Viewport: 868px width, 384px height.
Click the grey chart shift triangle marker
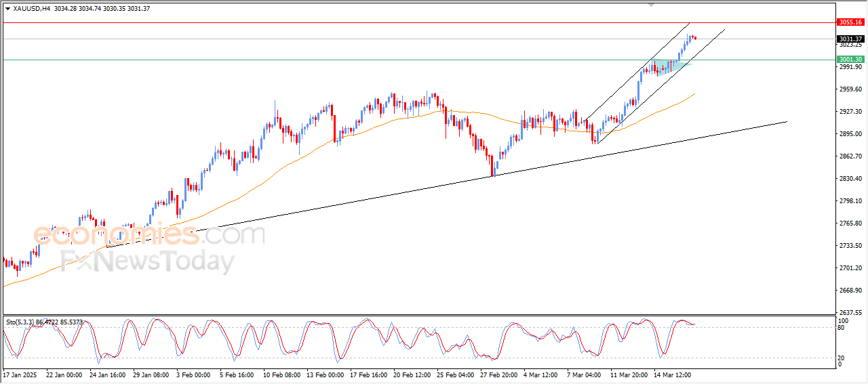tap(652, 5)
